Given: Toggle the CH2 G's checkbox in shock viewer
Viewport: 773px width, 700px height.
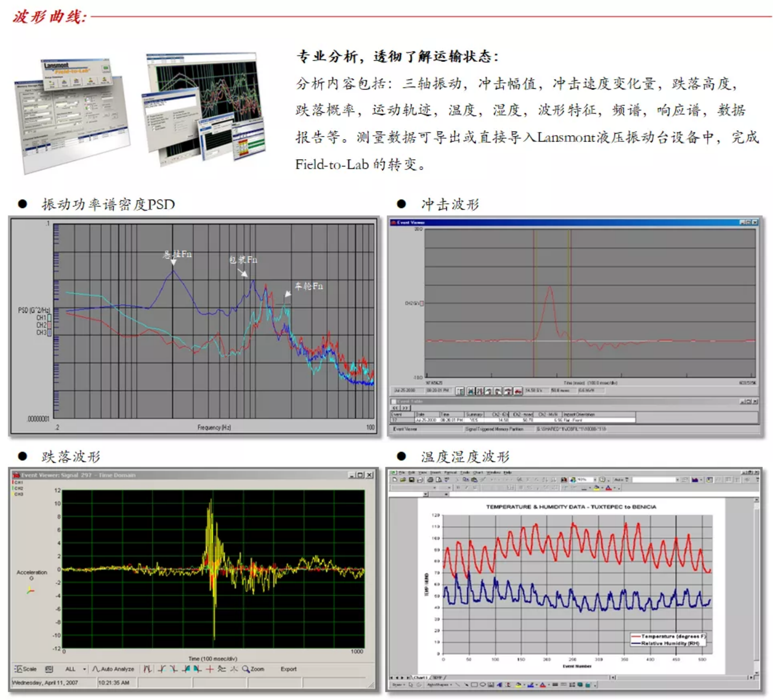Looking at the screenshot, I should tap(422, 303).
